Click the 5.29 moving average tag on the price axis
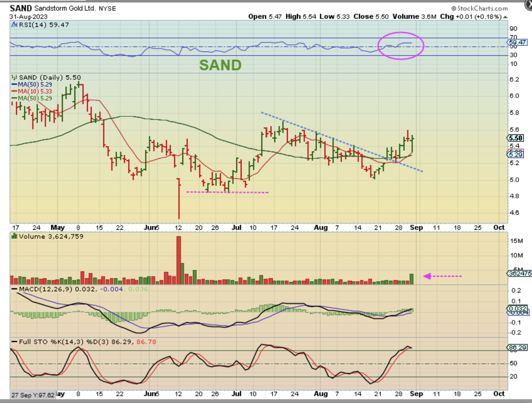The width and height of the screenshot is (532, 403). [516, 155]
